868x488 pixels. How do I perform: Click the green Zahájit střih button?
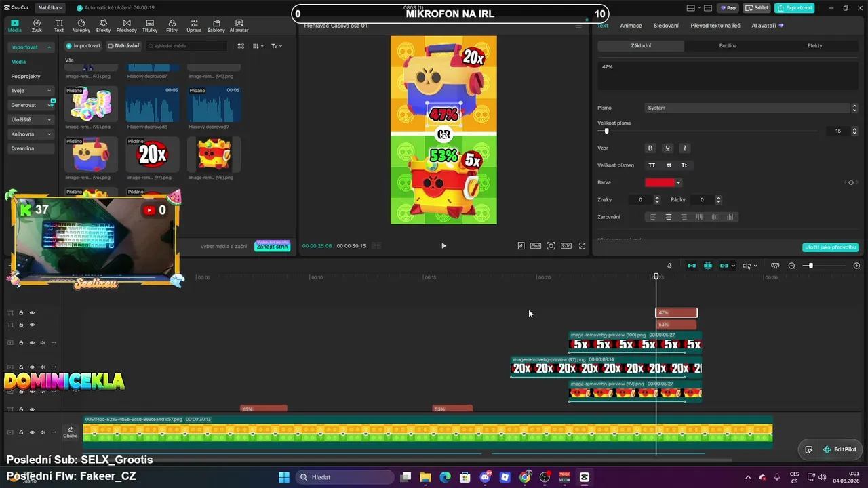pos(272,246)
